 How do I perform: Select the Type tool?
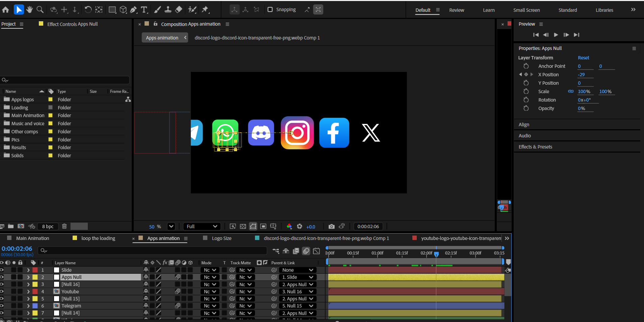[x=144, y=10]
